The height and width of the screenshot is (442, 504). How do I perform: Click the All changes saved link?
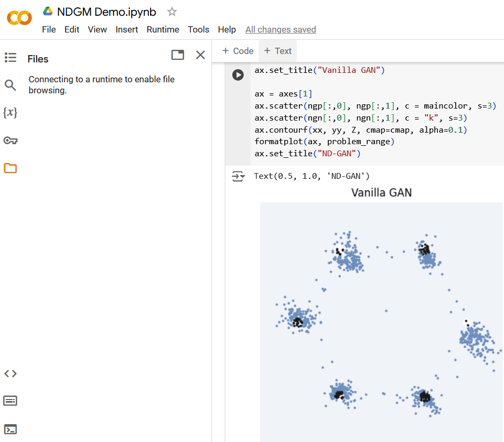click(x=281, y=29)
